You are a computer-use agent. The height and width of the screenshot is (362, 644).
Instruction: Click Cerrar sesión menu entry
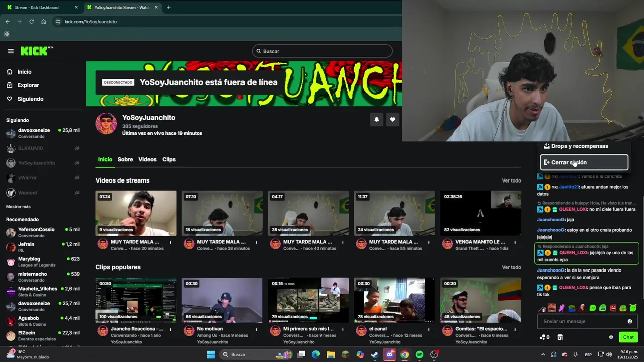[584, 162]
